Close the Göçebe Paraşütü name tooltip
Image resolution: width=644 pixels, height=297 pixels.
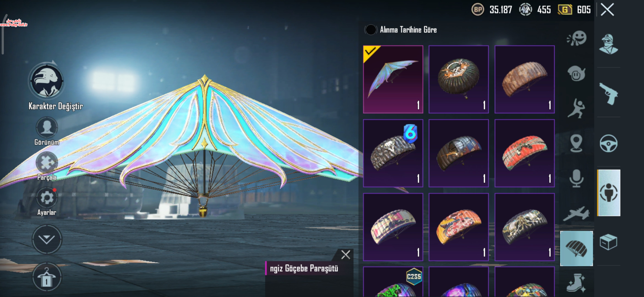coord(346,255)
